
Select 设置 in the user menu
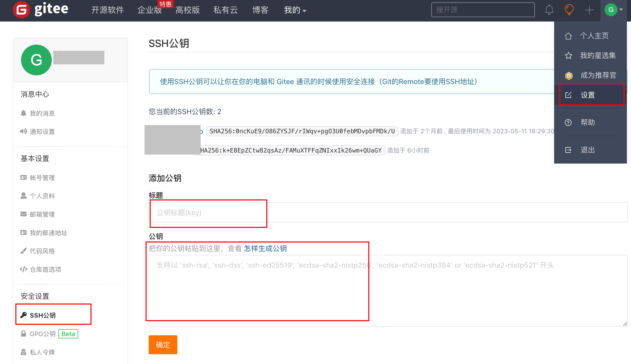(x=587, y=95)
